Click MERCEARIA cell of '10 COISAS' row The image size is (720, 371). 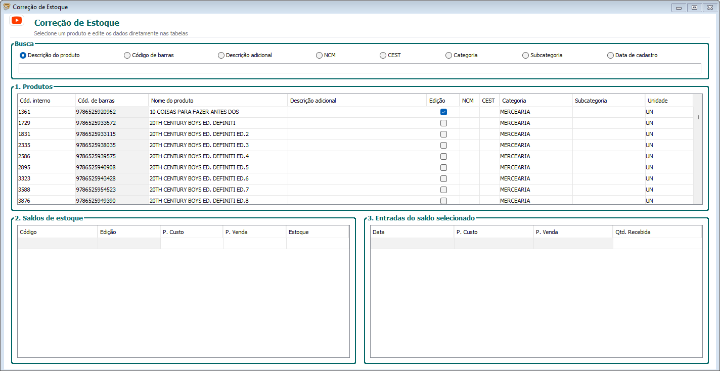(x=536, y=112)
